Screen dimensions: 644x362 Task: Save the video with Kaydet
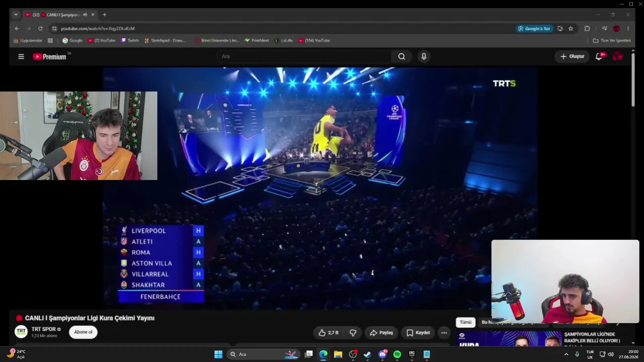click(418, 333)
